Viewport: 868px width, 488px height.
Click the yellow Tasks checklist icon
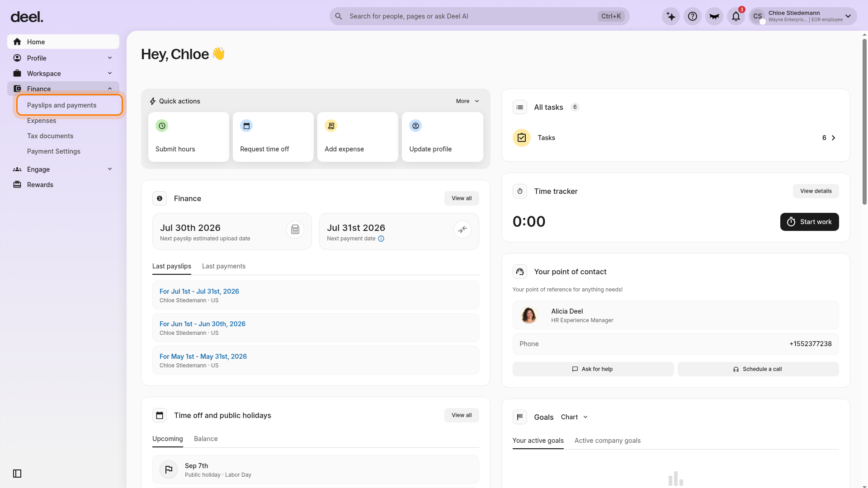[522, 138]
